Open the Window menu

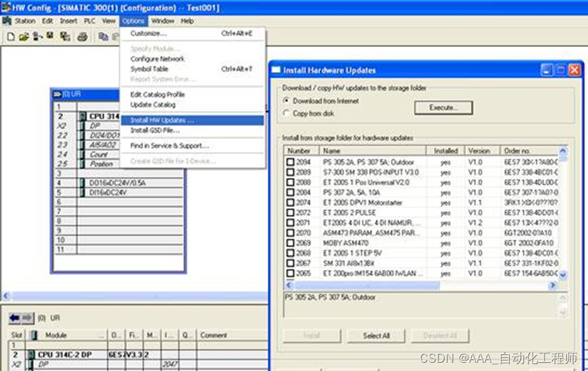(x=163, y=21)
